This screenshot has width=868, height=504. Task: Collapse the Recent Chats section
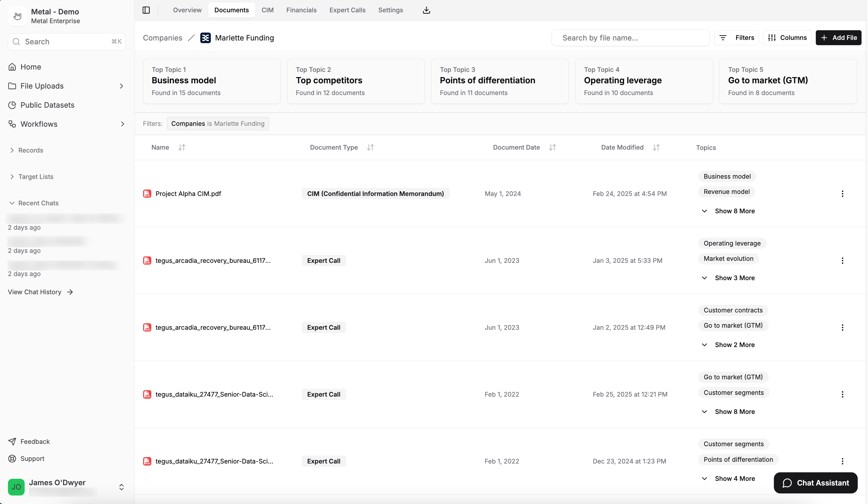[x=12, y=203]
